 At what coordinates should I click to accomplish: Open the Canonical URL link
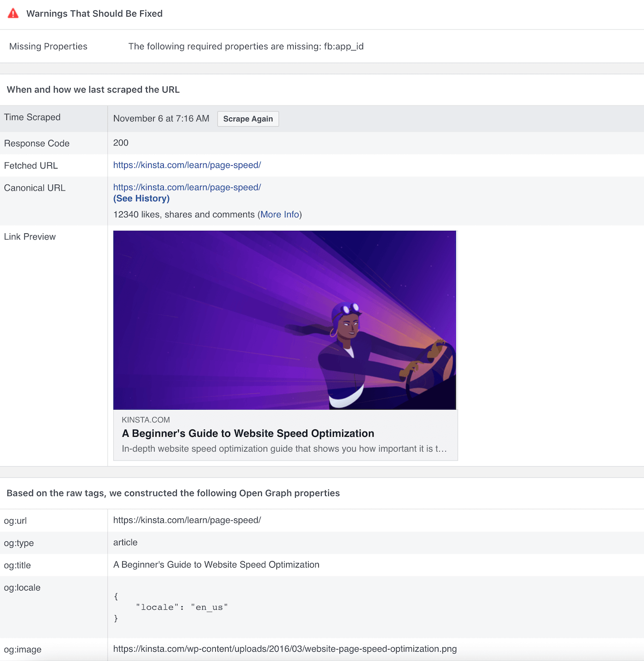(x=187, y=187)
